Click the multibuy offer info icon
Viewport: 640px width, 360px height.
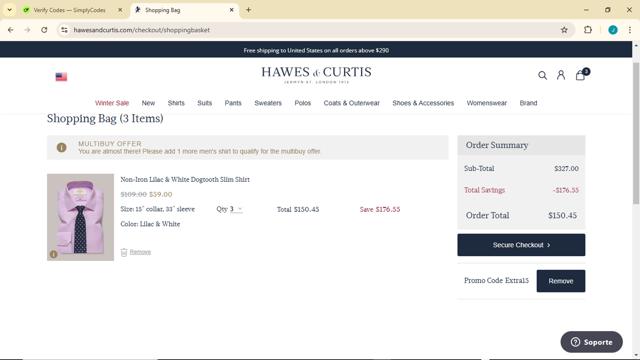click(x=62, y=147)
